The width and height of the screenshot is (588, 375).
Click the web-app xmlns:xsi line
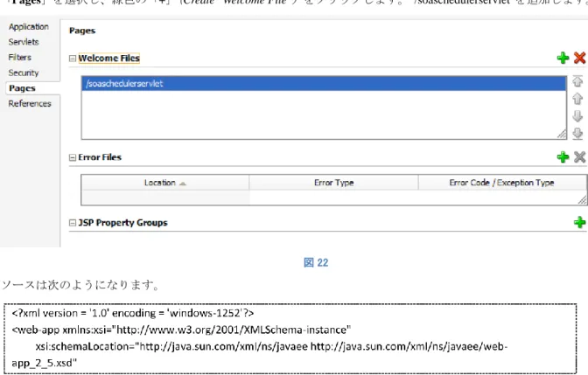(x=181, y=330)
